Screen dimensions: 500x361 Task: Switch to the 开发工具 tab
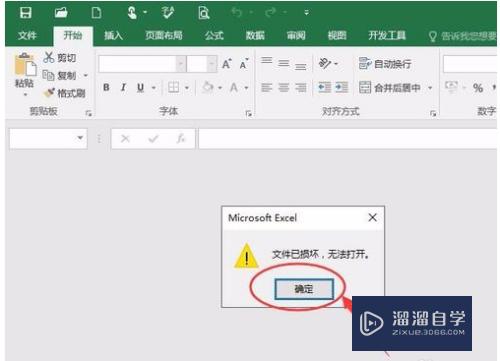coord(387,35)
